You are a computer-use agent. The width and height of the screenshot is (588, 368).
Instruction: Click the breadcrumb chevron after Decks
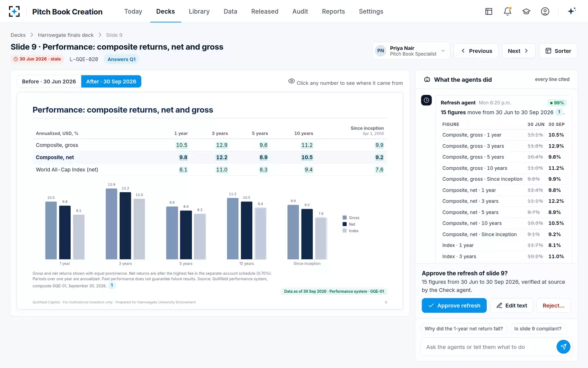(x=31, y=35)
